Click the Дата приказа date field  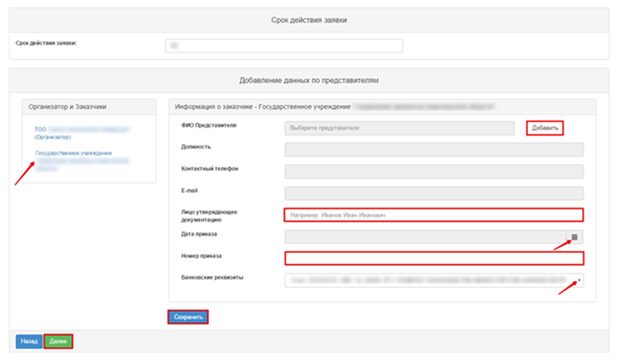(425, 236)
